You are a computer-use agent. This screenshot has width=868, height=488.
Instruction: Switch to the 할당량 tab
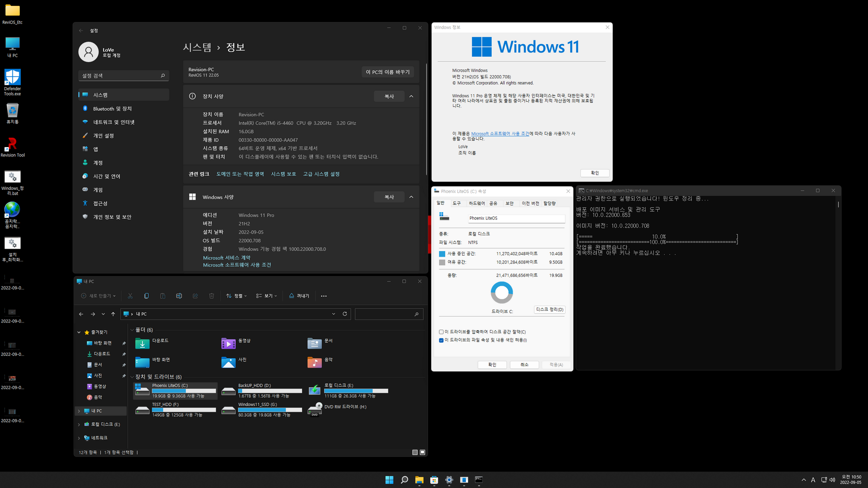coord(550,203)
